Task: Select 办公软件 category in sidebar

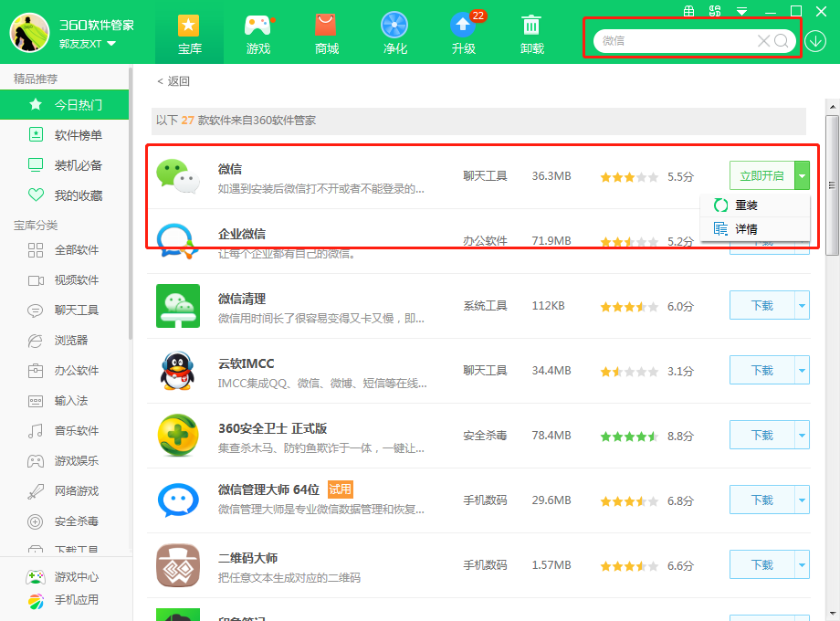Action: pyautogui.click(x=64, y=370)
